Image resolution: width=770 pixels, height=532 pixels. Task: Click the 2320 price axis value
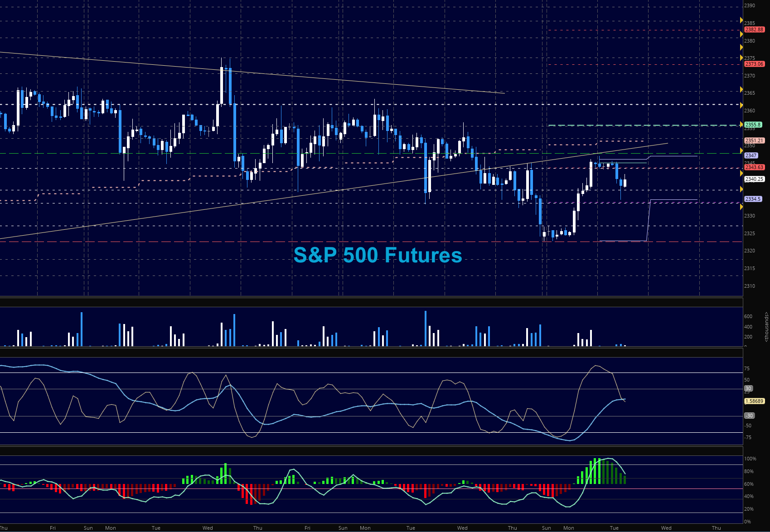click(750, 251)
